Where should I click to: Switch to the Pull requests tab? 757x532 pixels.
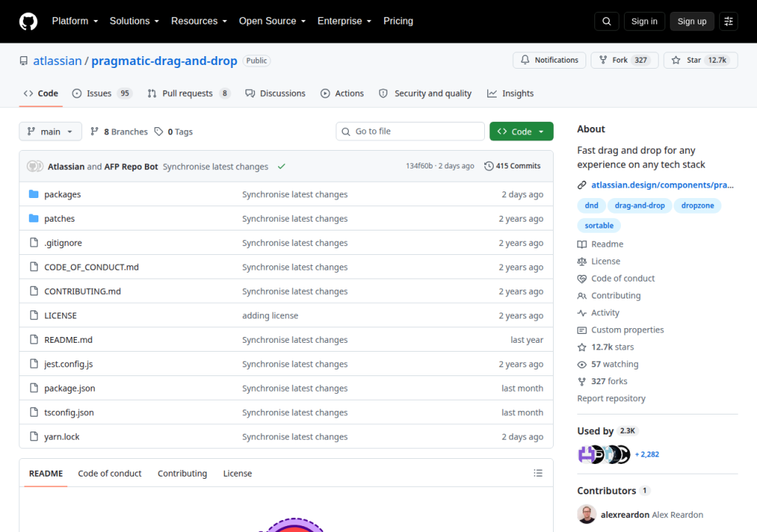pyautogui.click(x=189, y=93)
